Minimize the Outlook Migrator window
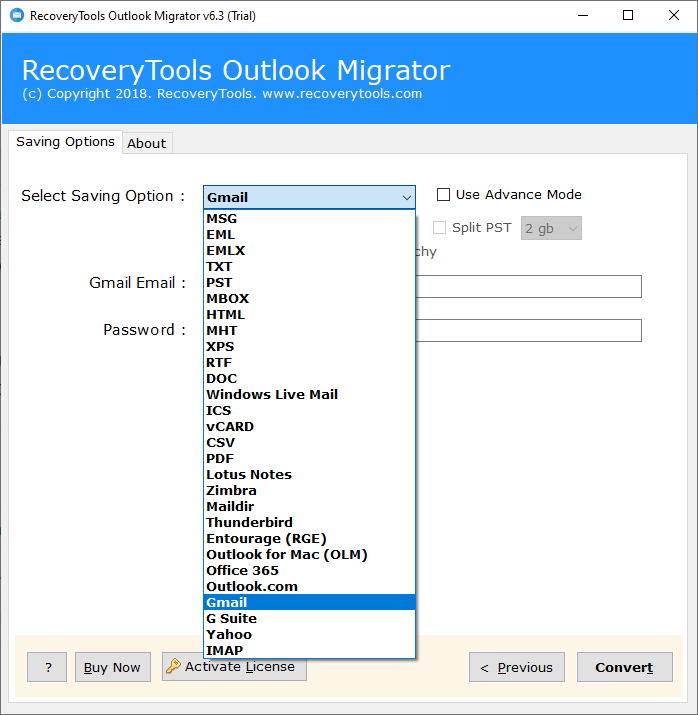Viewport: 698px width, 715px height. coord(583,16)
